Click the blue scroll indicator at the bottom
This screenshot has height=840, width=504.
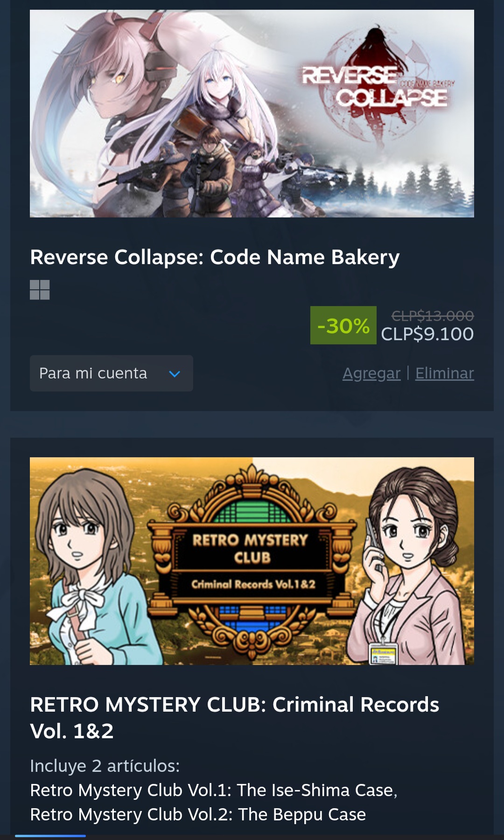coord(50,836)
